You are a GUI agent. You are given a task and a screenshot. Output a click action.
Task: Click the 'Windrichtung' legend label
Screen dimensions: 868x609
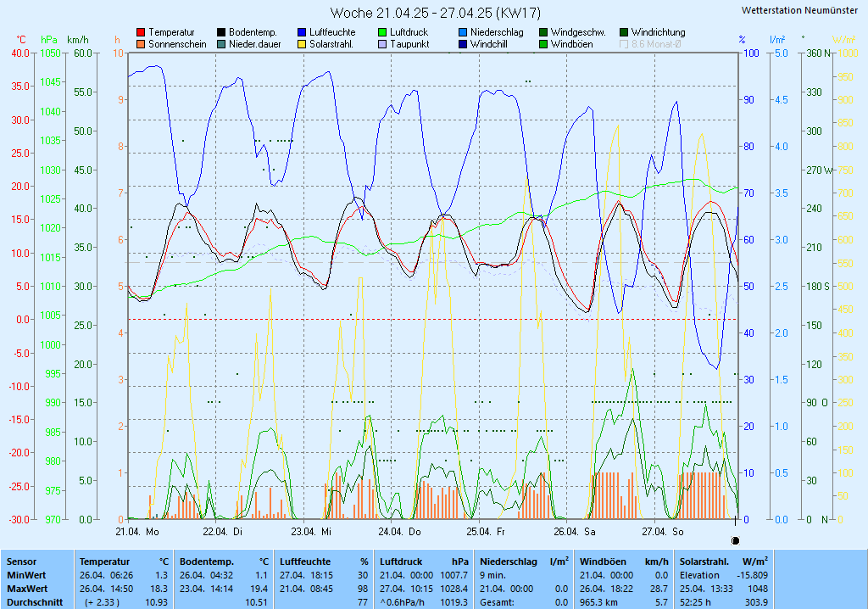[x=658, y=33]
